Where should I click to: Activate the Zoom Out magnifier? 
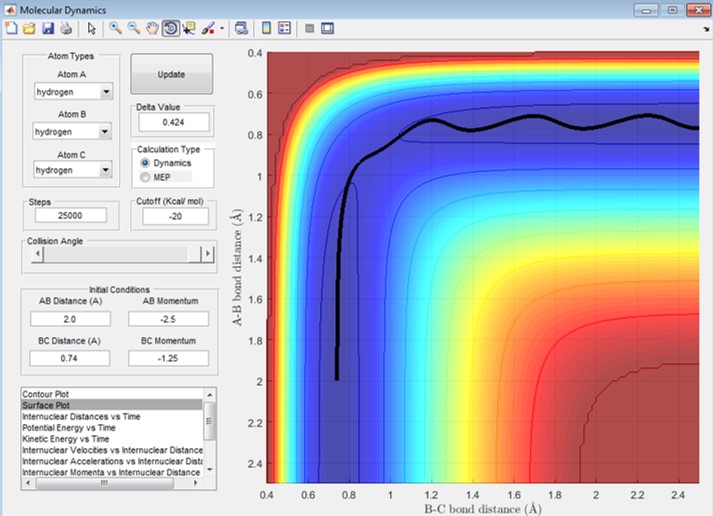(x=133, y=28)
